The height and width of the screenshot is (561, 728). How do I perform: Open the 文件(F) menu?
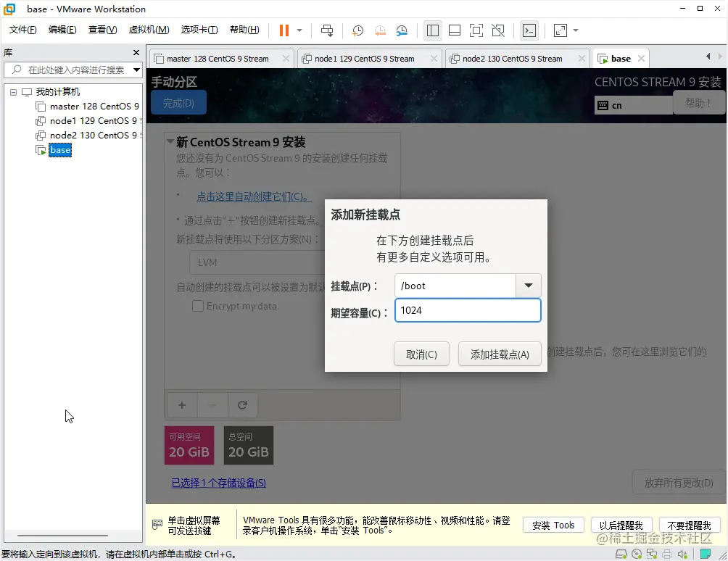click(22, 30)
